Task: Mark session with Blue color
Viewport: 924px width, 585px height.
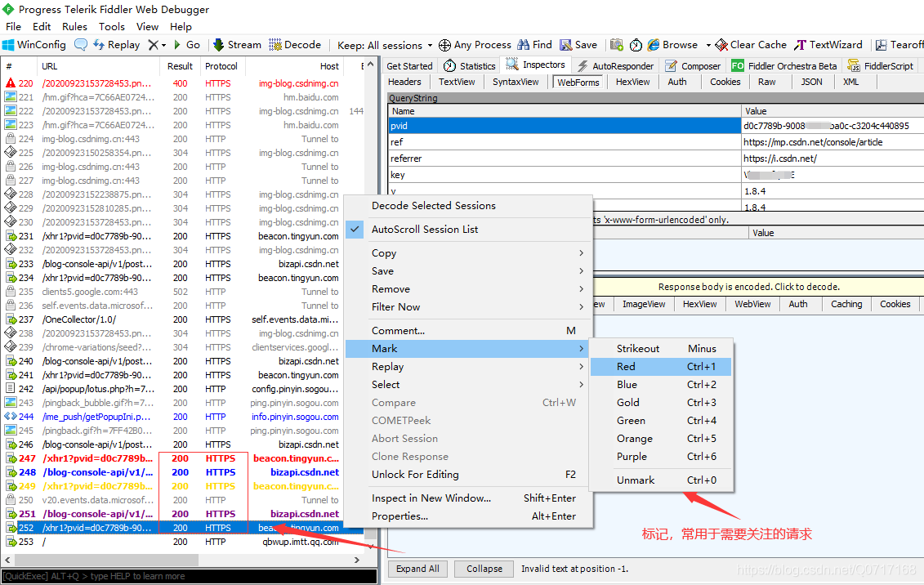Action: 661,384
